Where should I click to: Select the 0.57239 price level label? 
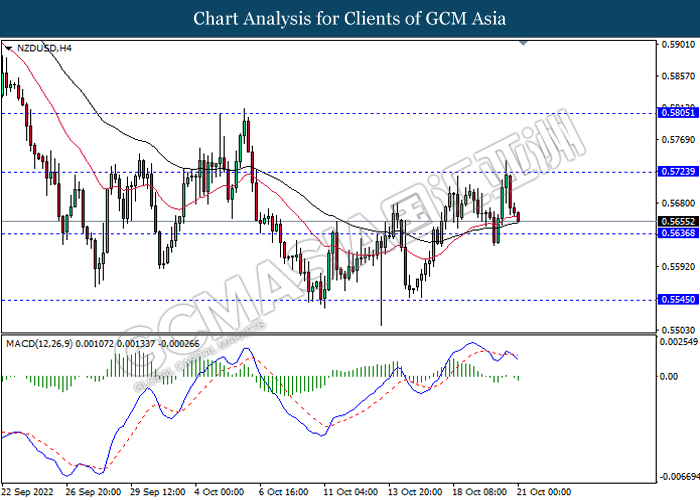tap(679, 171)
